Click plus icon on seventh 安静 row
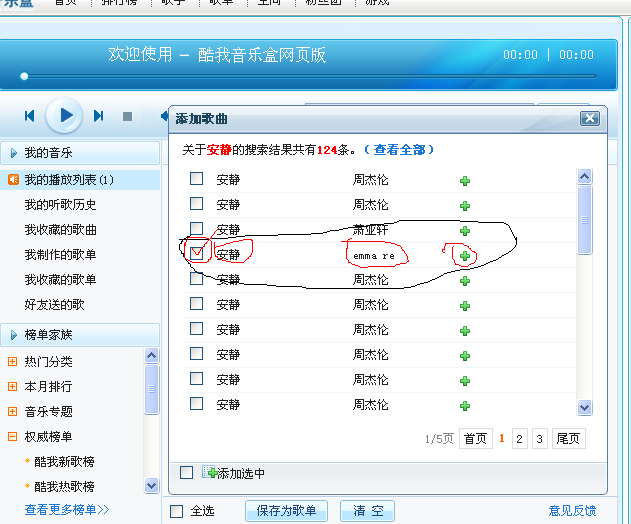The width and height of the screenshot is (631, 524). 465,330
